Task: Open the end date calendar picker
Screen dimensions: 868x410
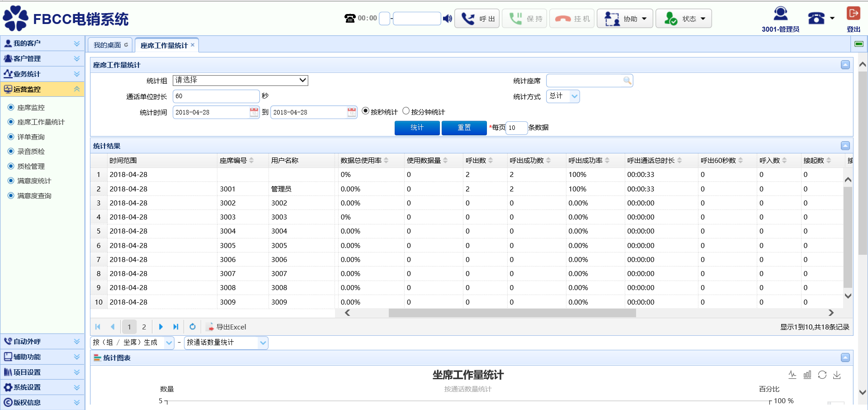Action: tap(352, 112)
